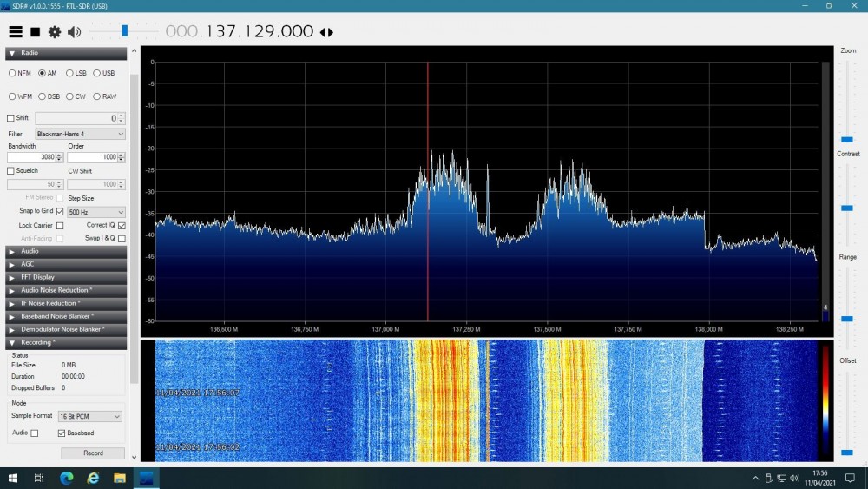Collapse the Recording panel
This screenshot has width=868, height=489.
pyautogui.click(x=66, y=343)
